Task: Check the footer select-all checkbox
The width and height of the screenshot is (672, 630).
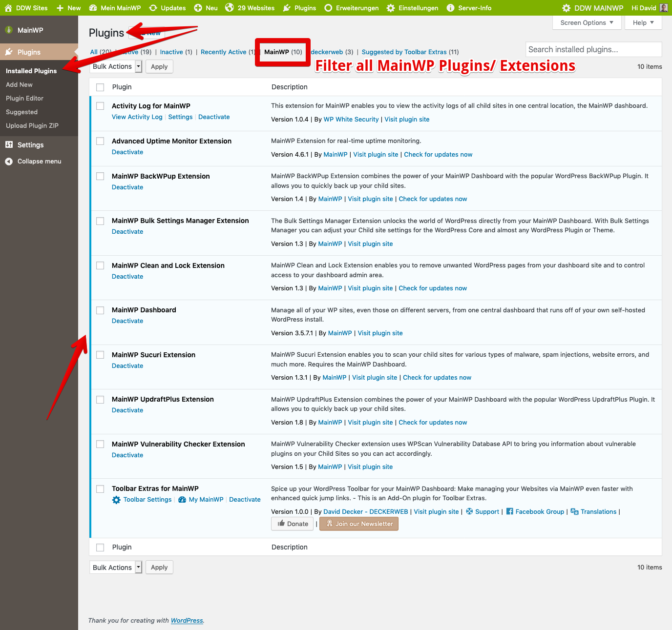Action: pyautogui.click(x=100, y=547)
